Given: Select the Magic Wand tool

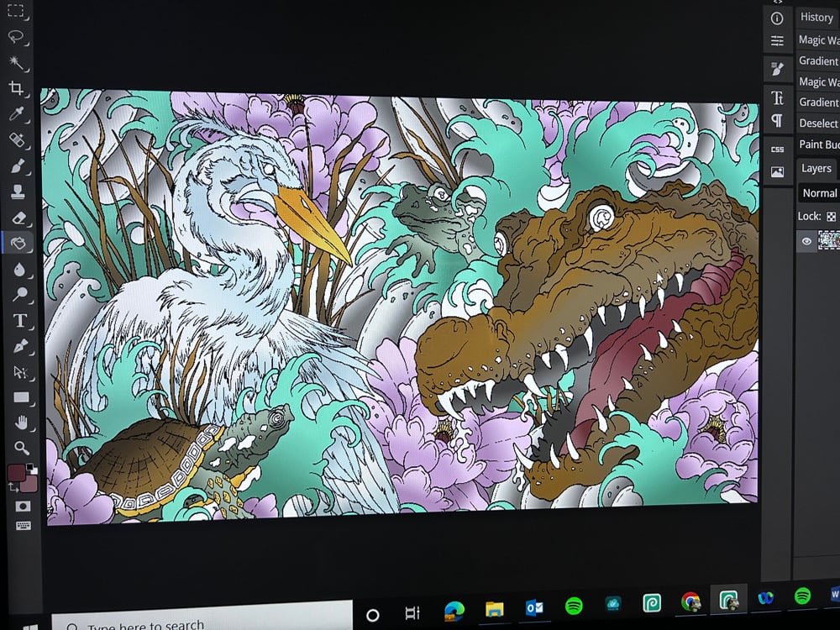Looking at the screenshot, I should 16,62.
